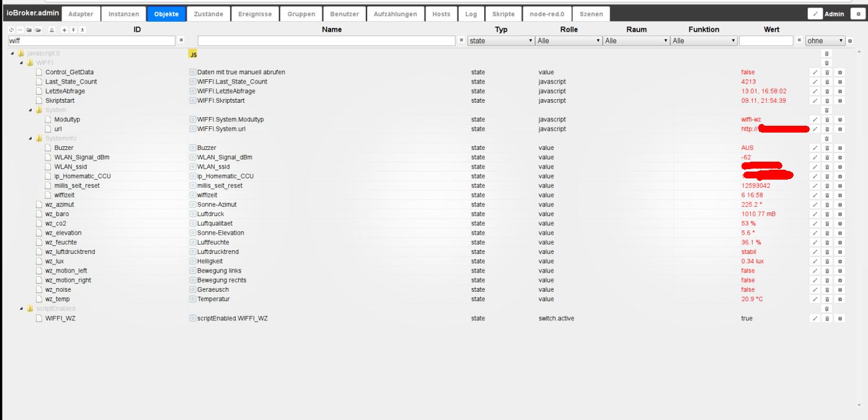Image resolution: width=868 pixels, height=420 pixels.
Task: Open the ohne custom filter dropdown
Action: pyautogui.click(x=825, y=41)
